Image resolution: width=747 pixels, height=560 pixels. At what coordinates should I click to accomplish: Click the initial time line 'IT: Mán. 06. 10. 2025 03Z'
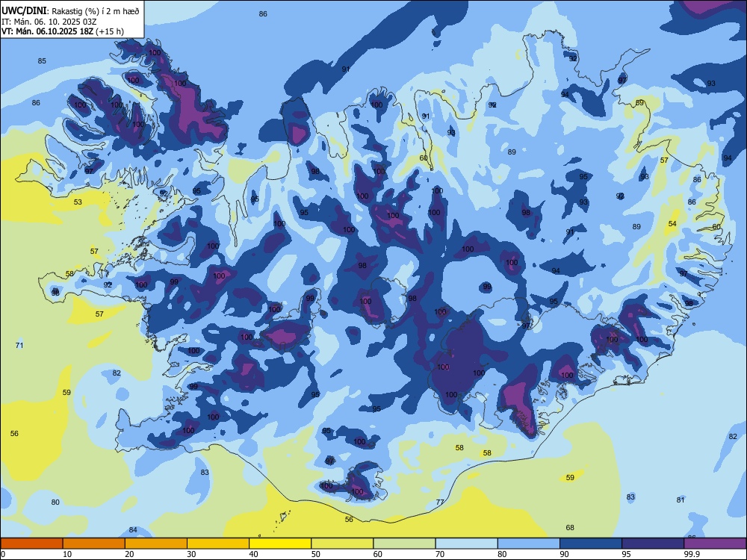49,22
